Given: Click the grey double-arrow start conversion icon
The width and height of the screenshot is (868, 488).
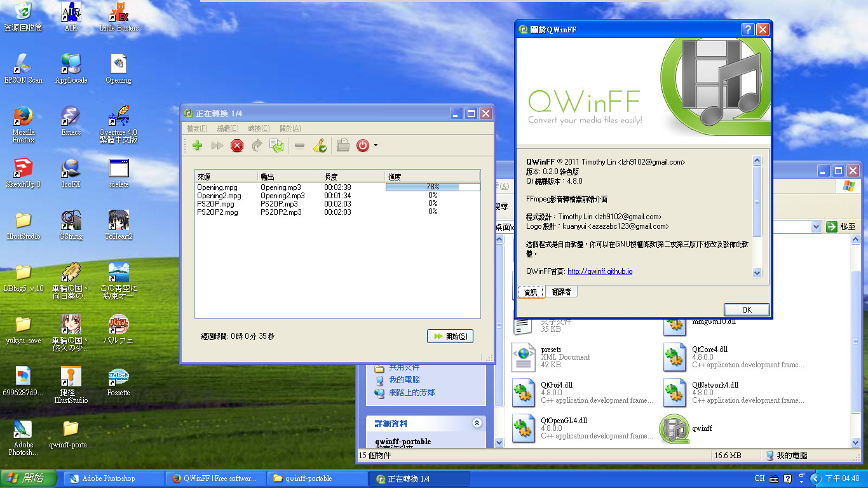Looking at the screenshot, I should [217, 146].
